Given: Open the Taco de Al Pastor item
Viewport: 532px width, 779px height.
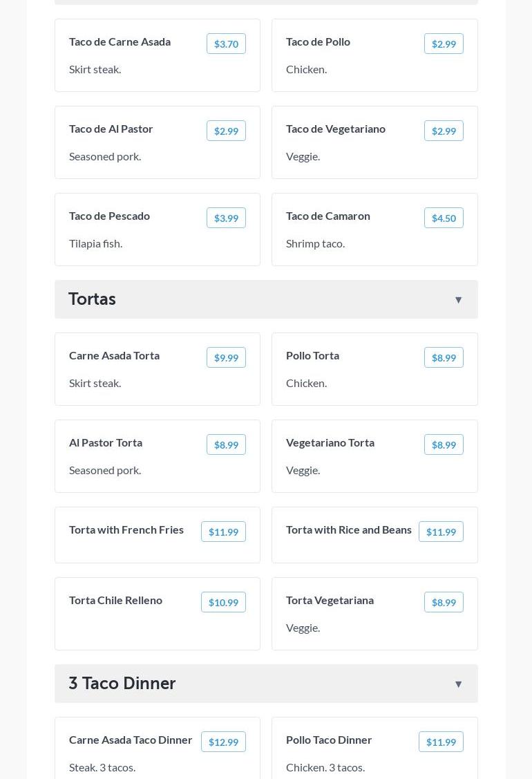Looking at the screenshot, I should 111,129.
